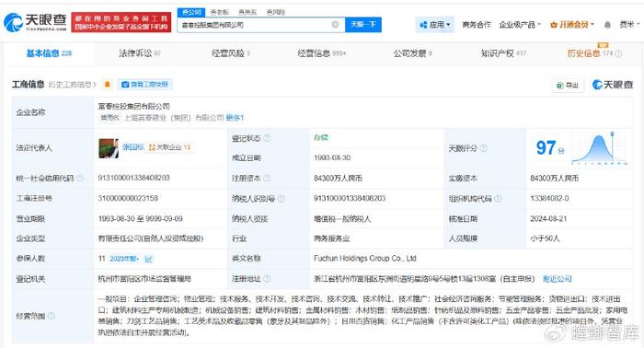644x348 pixels.
Task: Select the 成立日期 value 1993-08-30
Action: click(332, 157)
